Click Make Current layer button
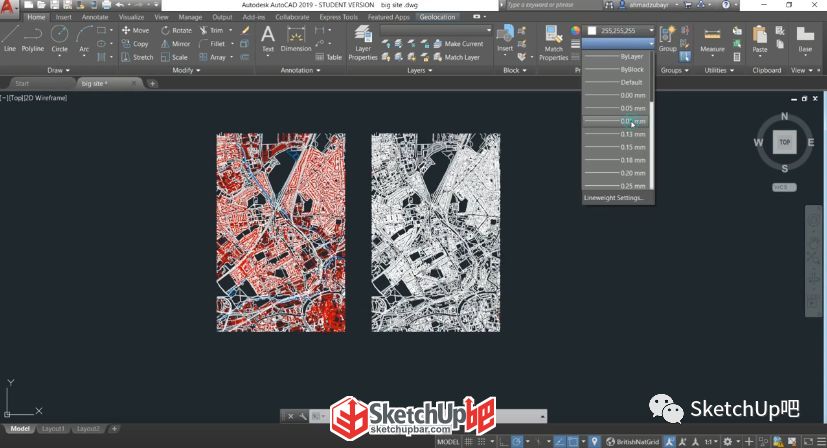The image size is (827, 448). (458, 44)
